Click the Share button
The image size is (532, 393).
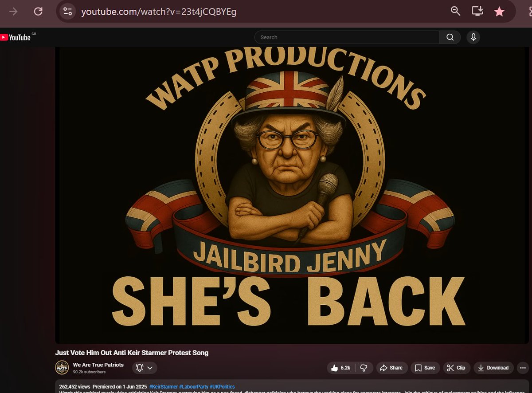[391, 368]
